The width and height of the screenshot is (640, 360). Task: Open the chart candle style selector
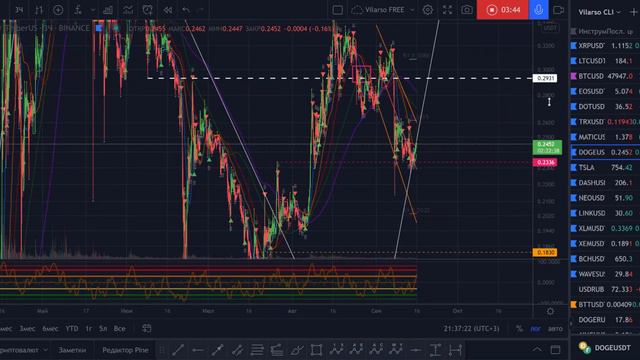(39, 10)
